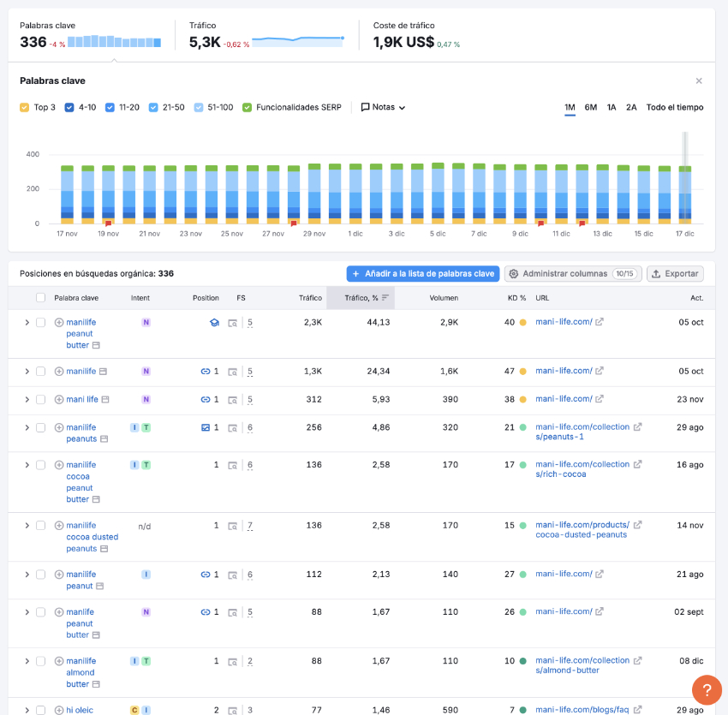
Task: Toggle the Top 3 chart checkbox
Action: click(25, 107)
